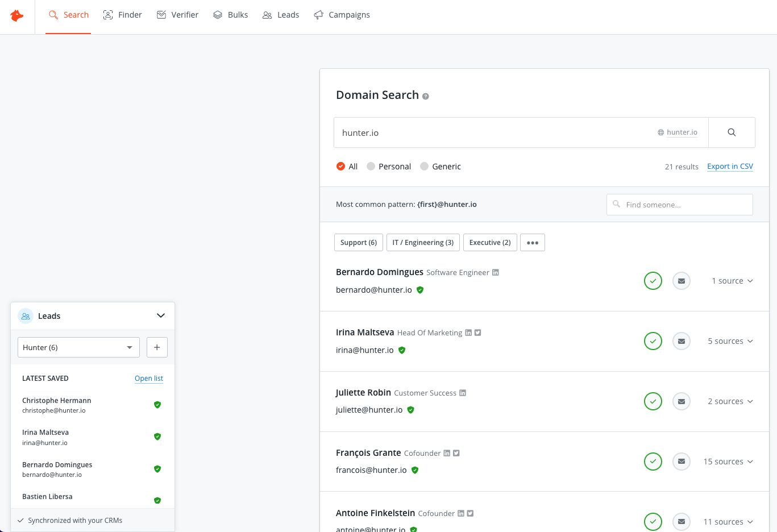Click Antoine Finkelstein's LinkedIn icon
Viewport: 777px width, 532px height.
(x=461, y=513)
